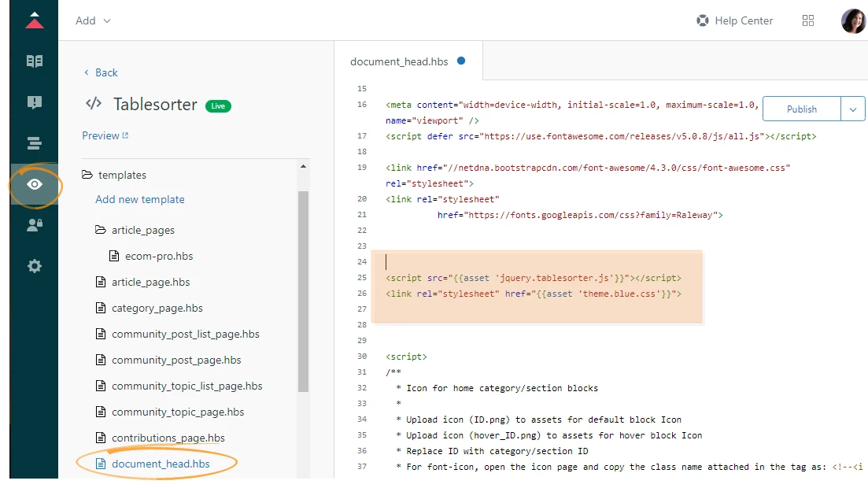This screenshot has width=868, height=488.
Task: Click the unsaved changes dot on tab
Action: point(460,61)
